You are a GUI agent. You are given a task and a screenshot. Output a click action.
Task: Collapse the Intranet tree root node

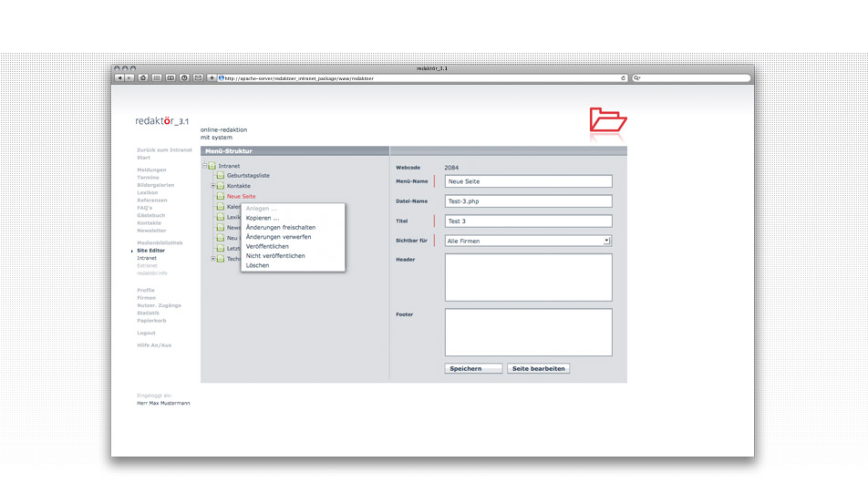click(205, 166)
